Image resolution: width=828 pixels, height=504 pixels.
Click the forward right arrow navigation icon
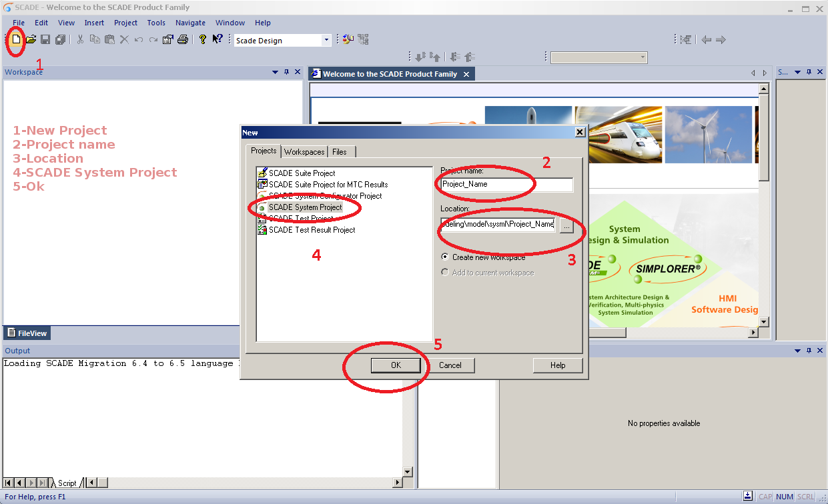721,40
